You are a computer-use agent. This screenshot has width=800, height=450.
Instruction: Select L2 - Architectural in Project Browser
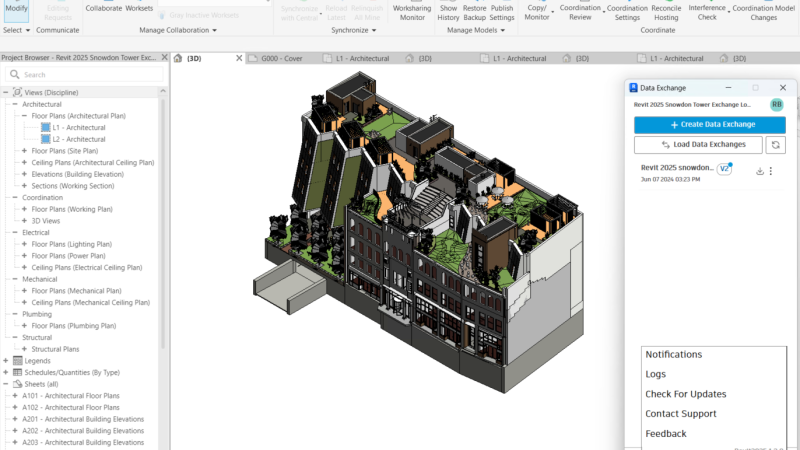click(x=79, y=139)
